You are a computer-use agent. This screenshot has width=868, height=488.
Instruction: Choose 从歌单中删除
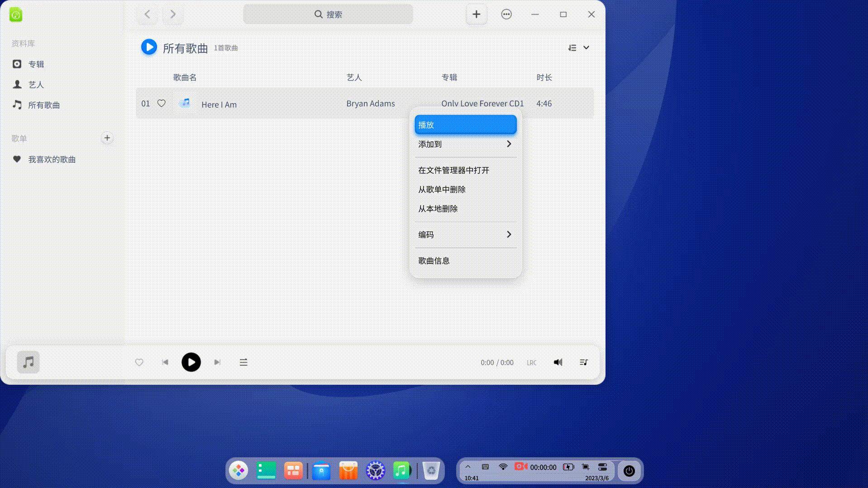point(466,189)
